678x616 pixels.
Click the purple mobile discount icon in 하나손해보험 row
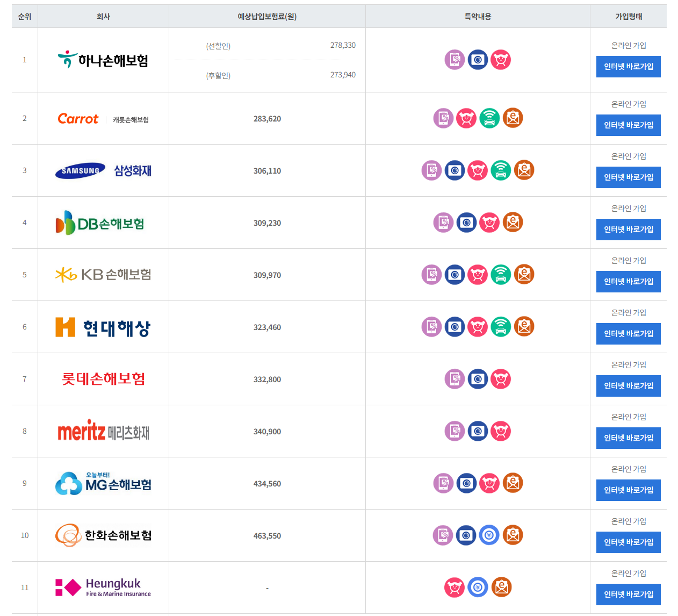tap(455, 60)
